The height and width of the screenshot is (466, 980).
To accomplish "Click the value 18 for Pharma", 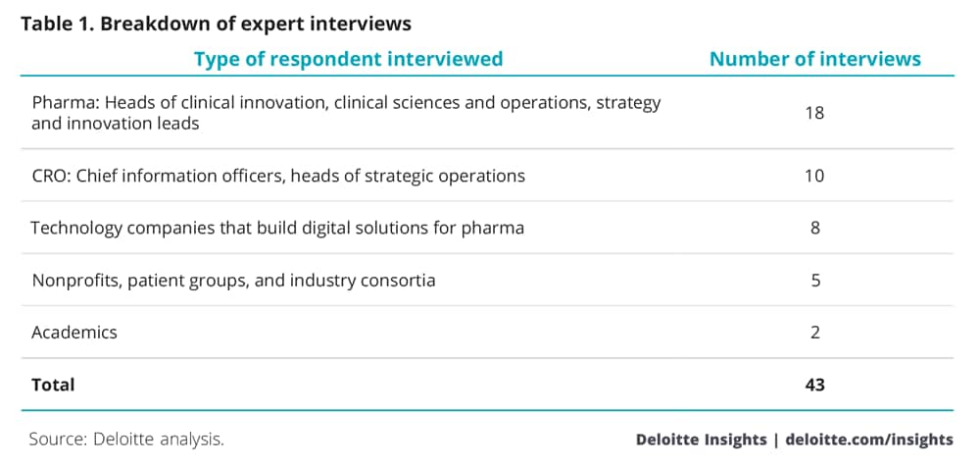I will [x=815, y=113].
